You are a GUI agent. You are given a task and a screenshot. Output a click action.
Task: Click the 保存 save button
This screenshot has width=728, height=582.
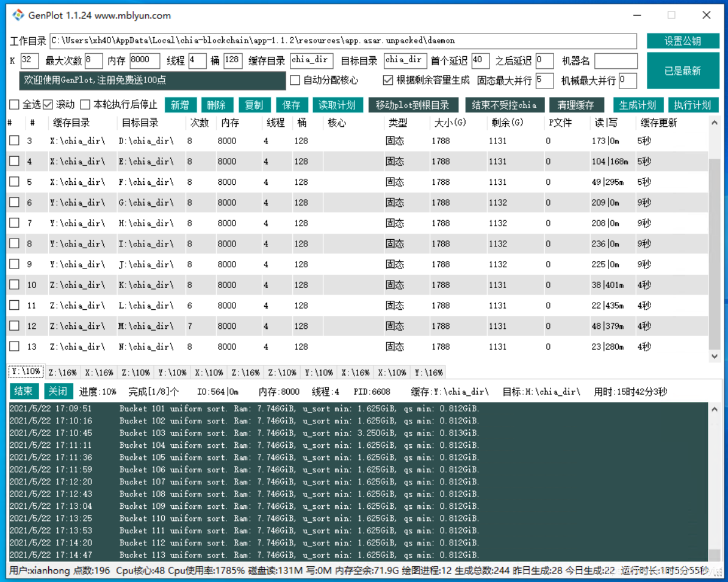[x=292, y=105]
